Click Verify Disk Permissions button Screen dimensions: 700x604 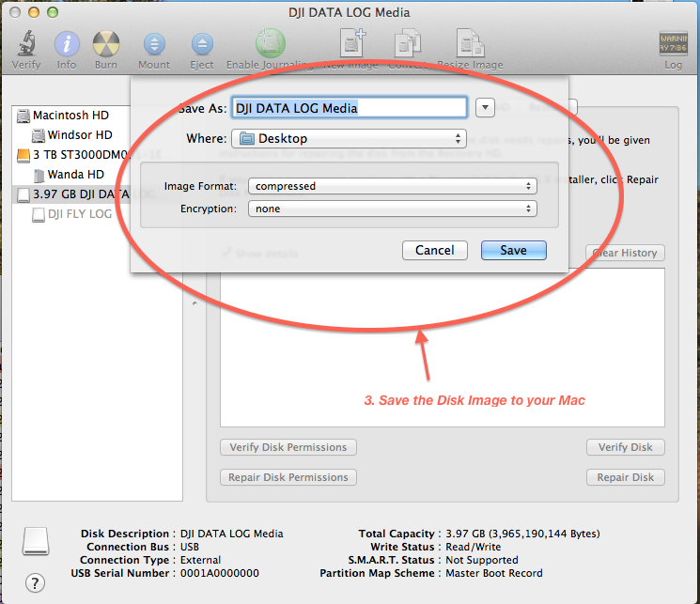coord(288,447)
